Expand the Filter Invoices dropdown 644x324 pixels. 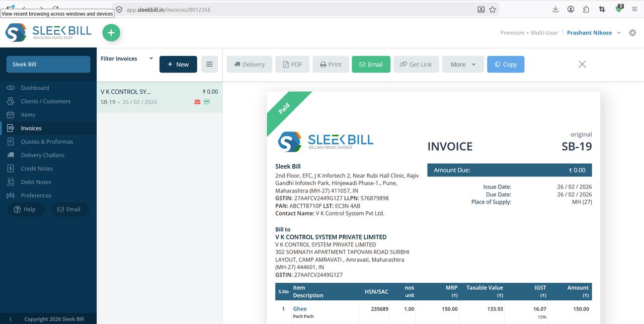point(127,58)
